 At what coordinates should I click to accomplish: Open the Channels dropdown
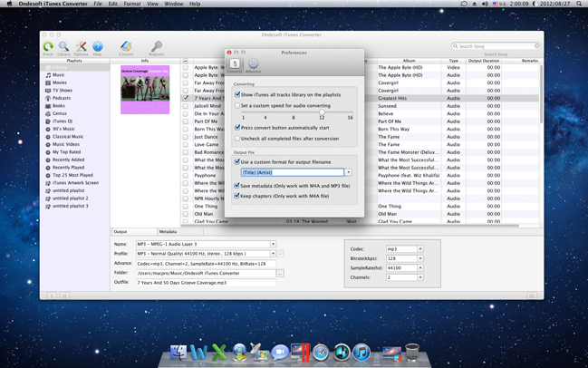(420, 277)
